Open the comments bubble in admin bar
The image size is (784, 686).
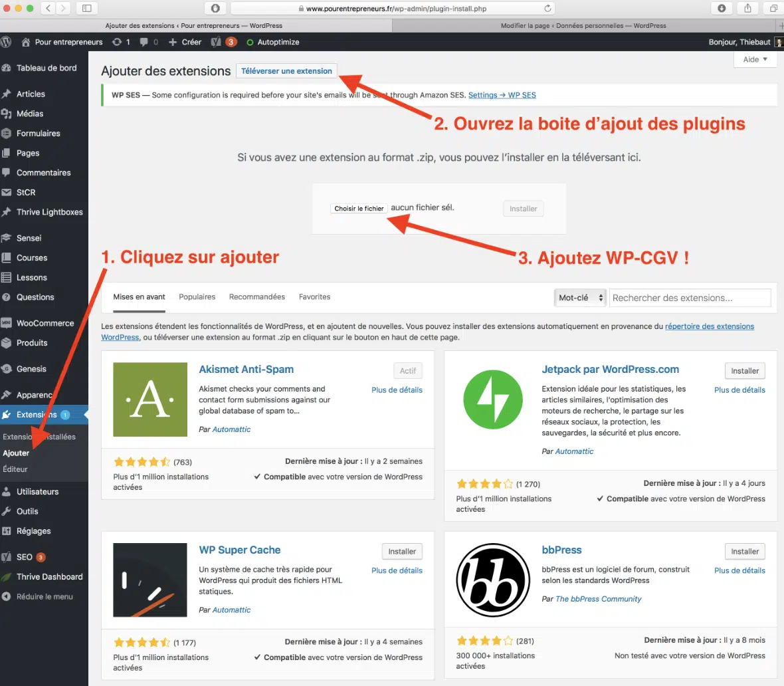144,42
